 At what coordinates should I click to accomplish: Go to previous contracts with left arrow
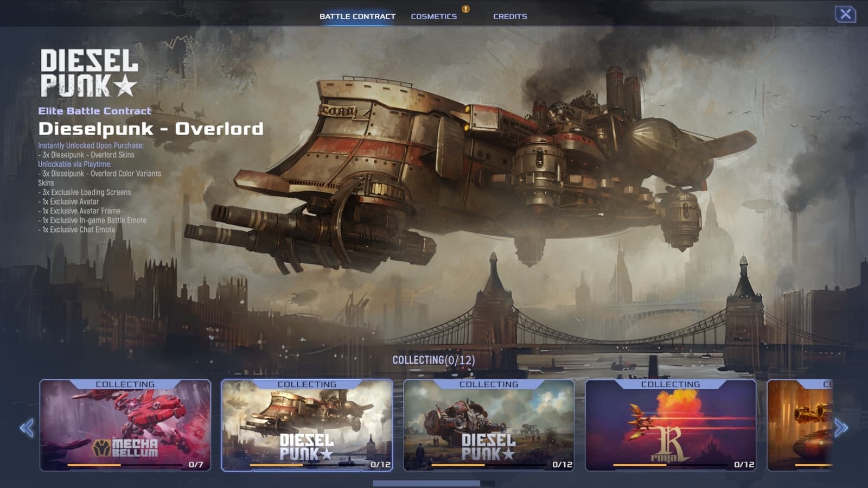[x=27, y=428]
